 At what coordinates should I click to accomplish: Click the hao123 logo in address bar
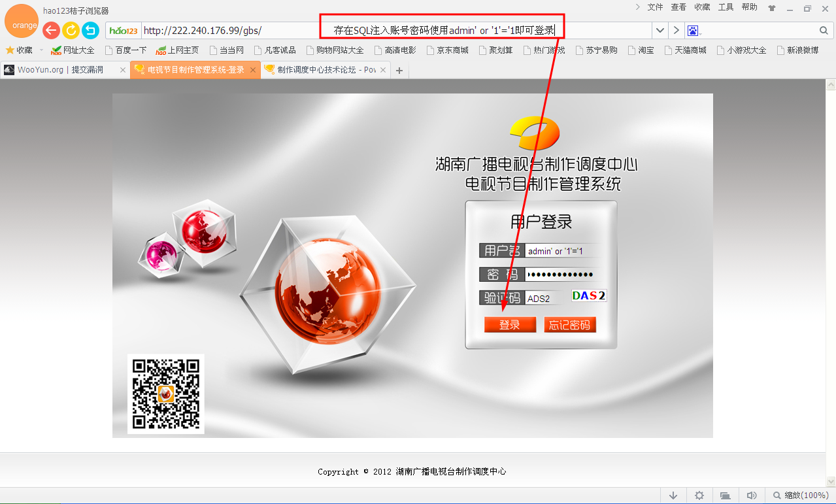(124, 31)
